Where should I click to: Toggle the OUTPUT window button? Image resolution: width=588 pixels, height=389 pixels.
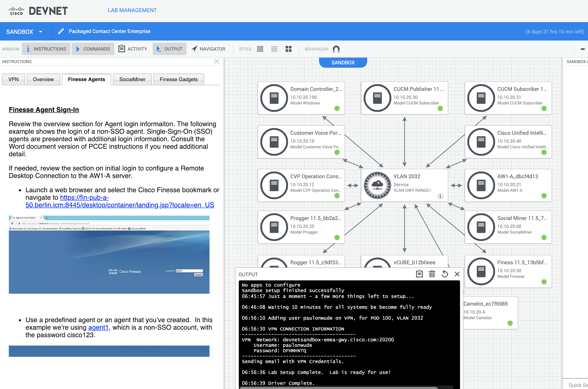[170, 49]
